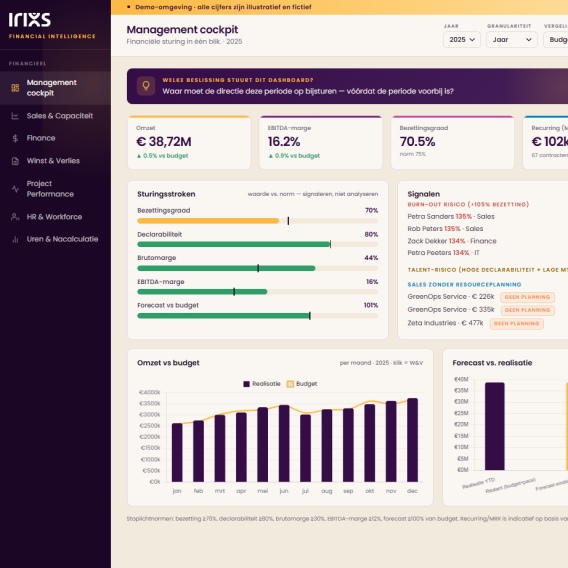The height and width of the screenshot is (568, 568).
Task: Open the Vergelijk Budget dropdown
Action: click(556, 39)
